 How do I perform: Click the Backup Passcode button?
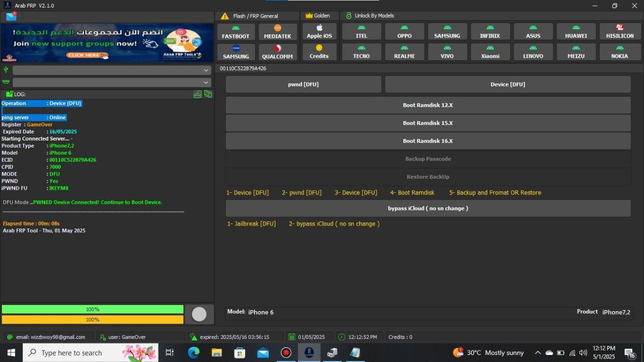[428, 159]
